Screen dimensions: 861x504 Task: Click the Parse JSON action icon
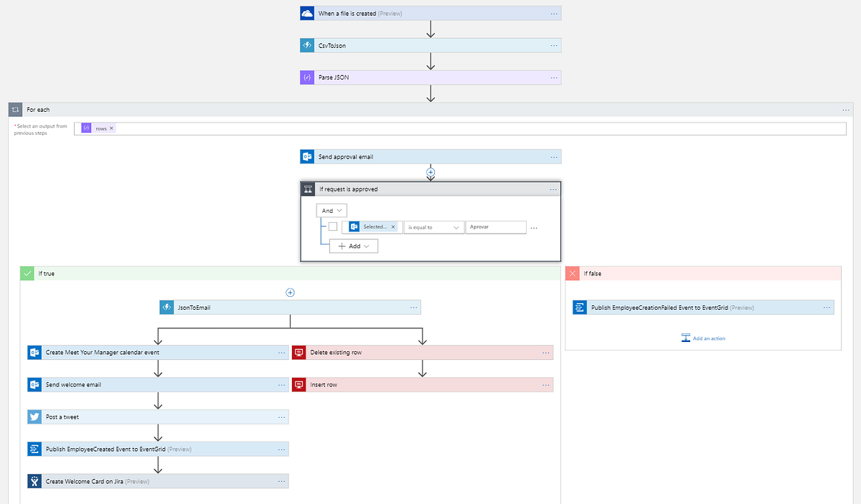[x=306, y=77]
